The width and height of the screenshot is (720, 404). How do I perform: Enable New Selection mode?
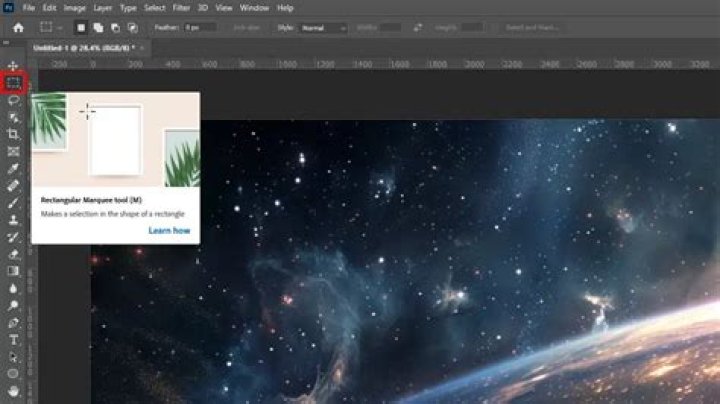(x=82, y=28)
